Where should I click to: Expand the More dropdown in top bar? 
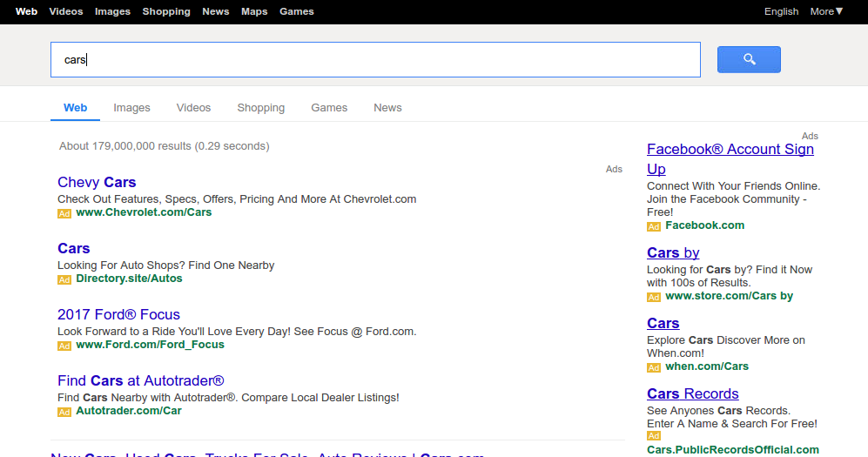pos(826,11)
